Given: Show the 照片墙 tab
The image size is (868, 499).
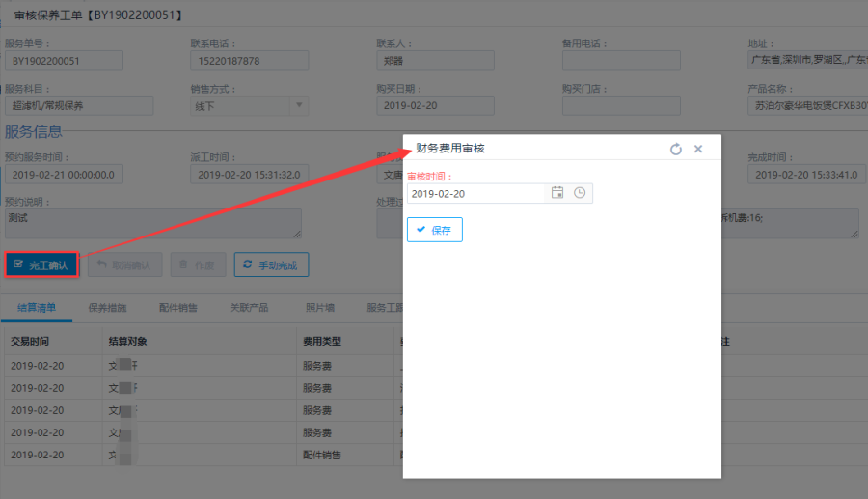Looking at the screenshot, I should click(x=319, y=308).
